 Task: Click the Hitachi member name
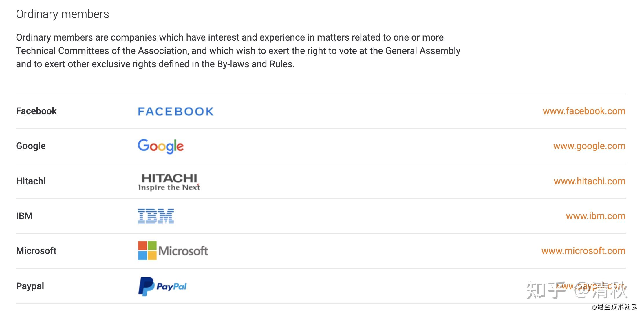coord(31,181)
